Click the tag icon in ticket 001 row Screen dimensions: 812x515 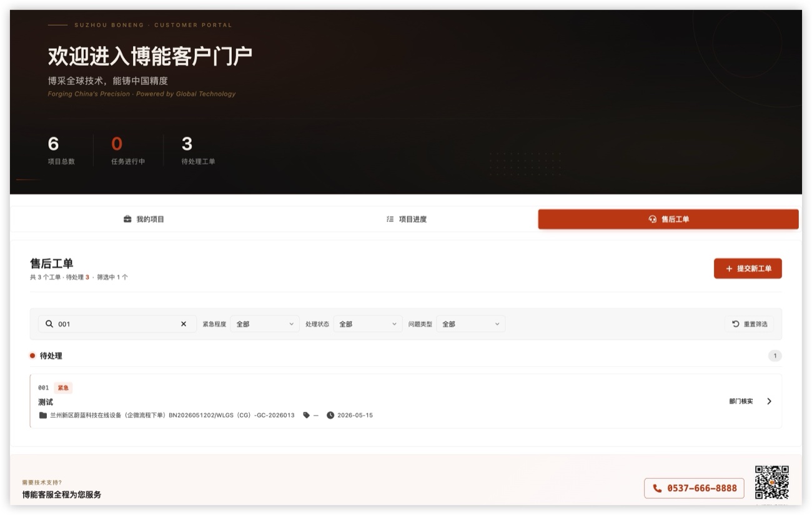pyautogui.click(x=306, y=415)
